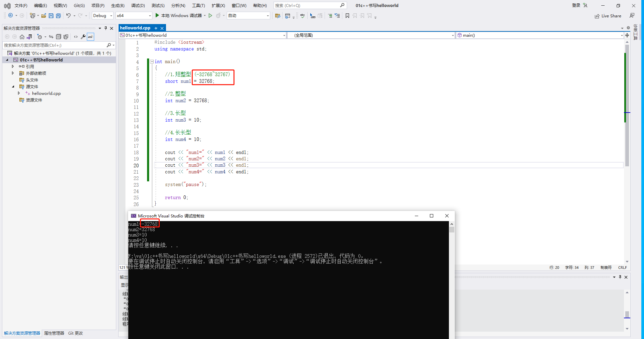
Task: Start debugging with 本地 Windows 调试器
Action: (178, 15)
